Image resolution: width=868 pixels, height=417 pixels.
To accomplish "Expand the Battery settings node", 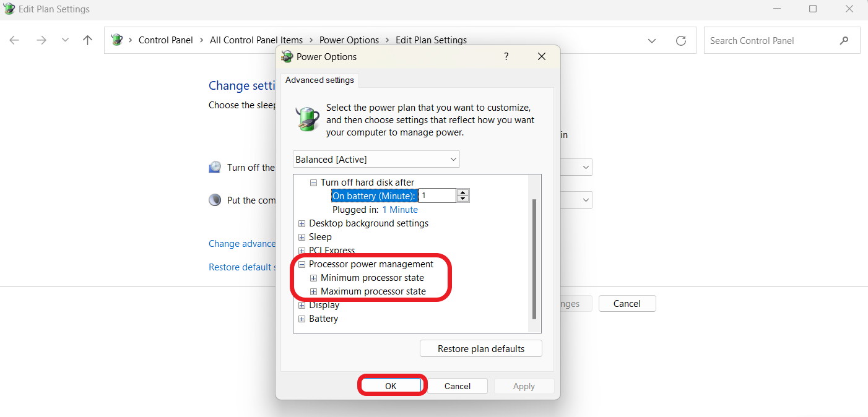I will pos(302,319).
